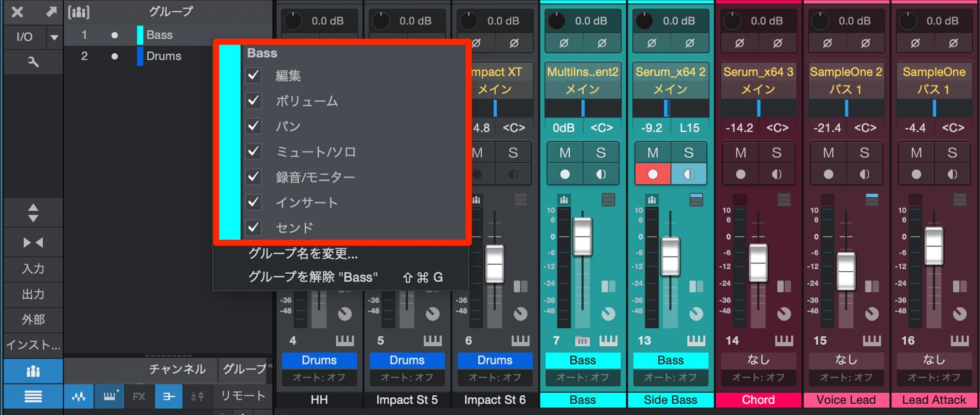980x415 pixels.
Task: Choose グループを解除 "Bass" from the menu
Action: pyautogui.click(x=313, y=277)
